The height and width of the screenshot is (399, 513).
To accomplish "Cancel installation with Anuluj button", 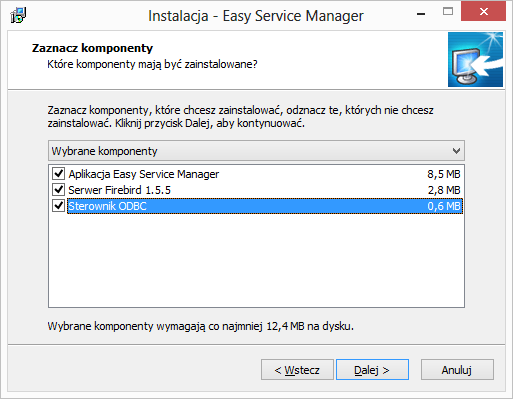I will pos(457,370).
